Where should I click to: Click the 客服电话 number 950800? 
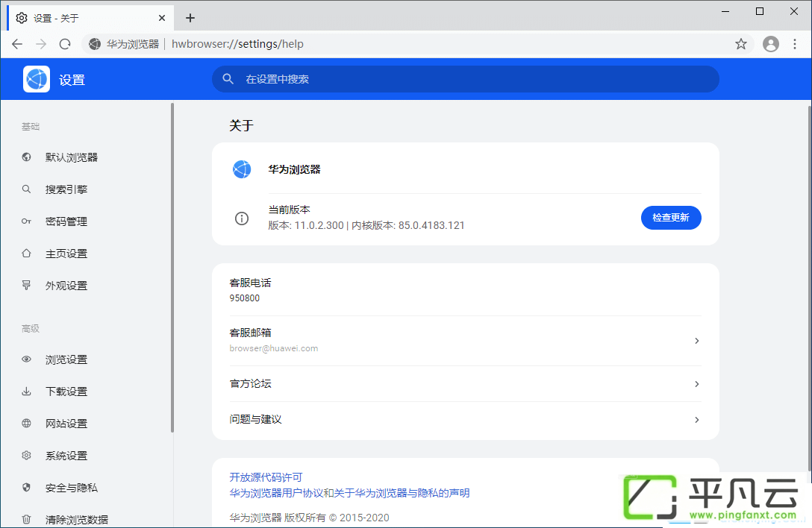tap(245, 298)
